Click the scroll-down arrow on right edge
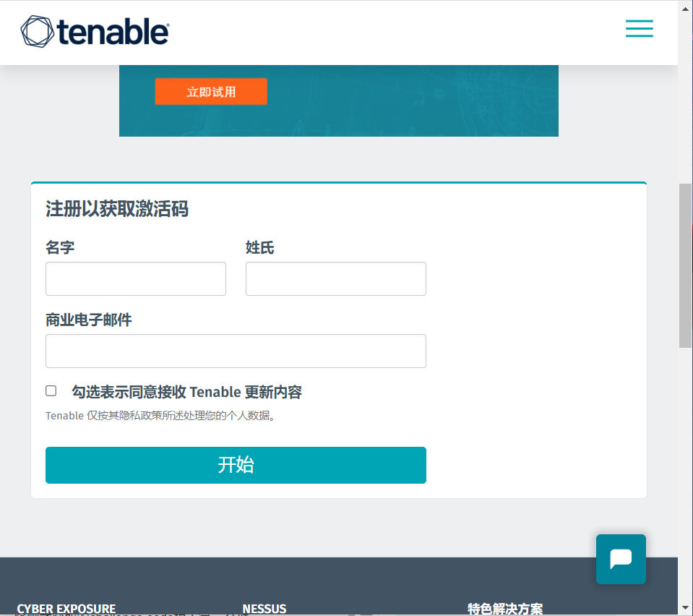 [x=684, y=607]
